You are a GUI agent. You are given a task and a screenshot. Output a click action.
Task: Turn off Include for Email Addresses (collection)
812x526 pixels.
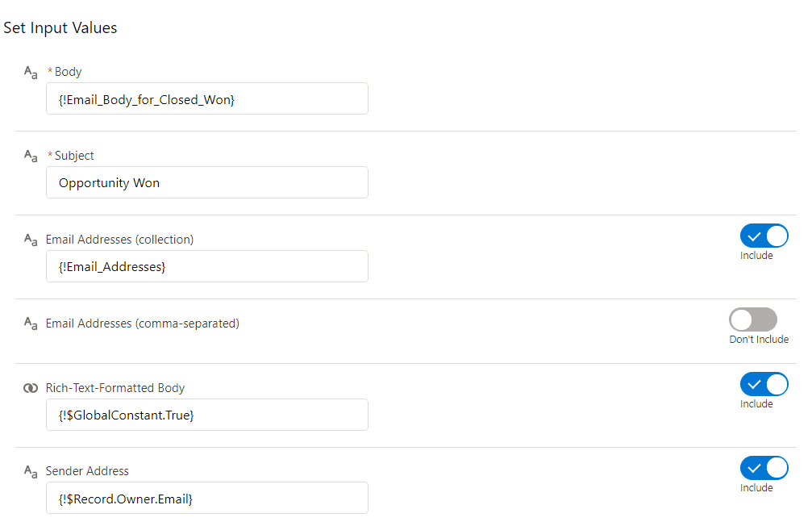[764, 236]
